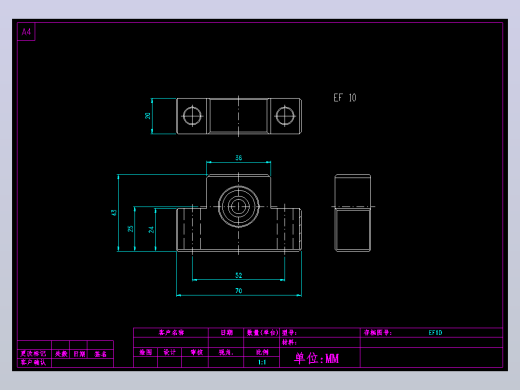Image resolution: width=520 pixels, height=390 pixels.
Task: Select the '客户名称' title block cell
Action: (171, 333)
